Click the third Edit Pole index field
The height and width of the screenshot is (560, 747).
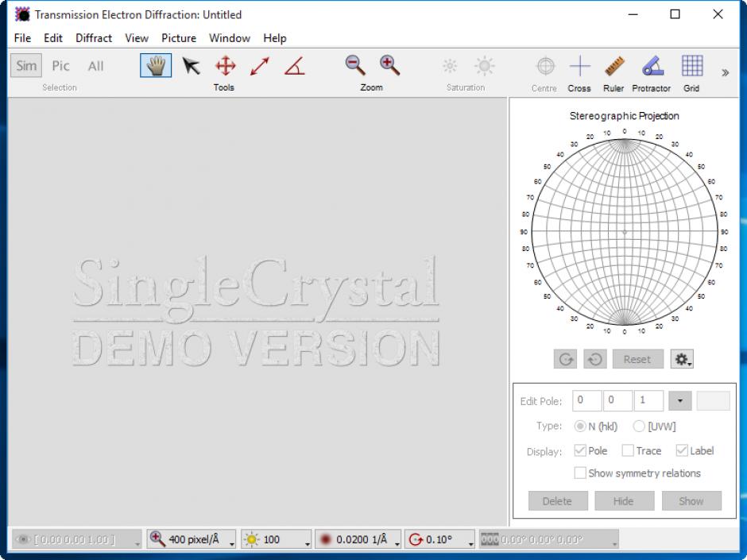tap(649, 400)
